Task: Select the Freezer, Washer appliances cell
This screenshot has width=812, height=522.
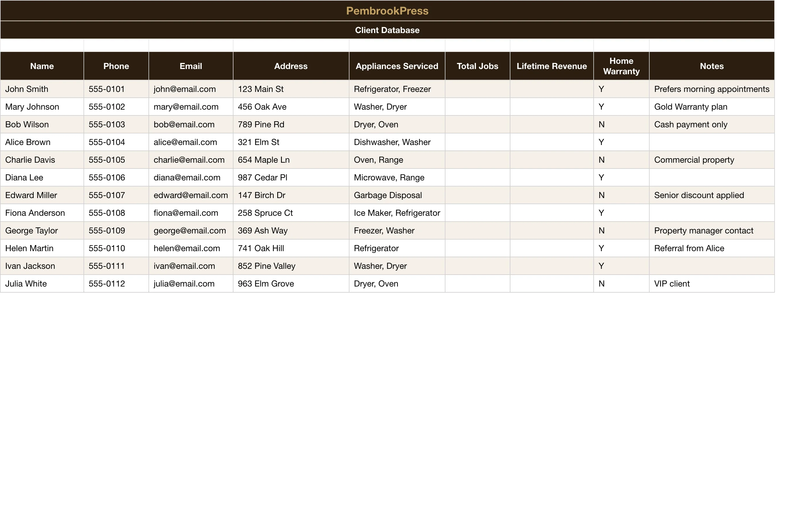Action: pyautogui.click(x=397, y=231)
